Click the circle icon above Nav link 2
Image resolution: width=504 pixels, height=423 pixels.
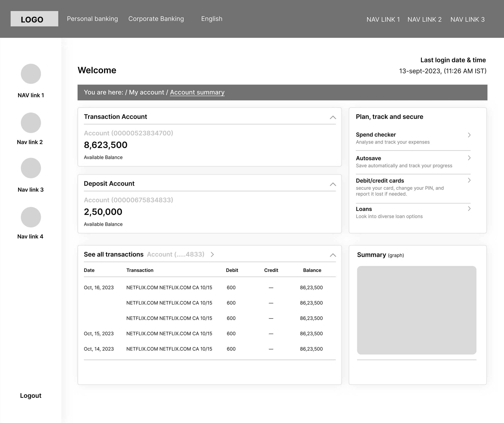(31, 123)
